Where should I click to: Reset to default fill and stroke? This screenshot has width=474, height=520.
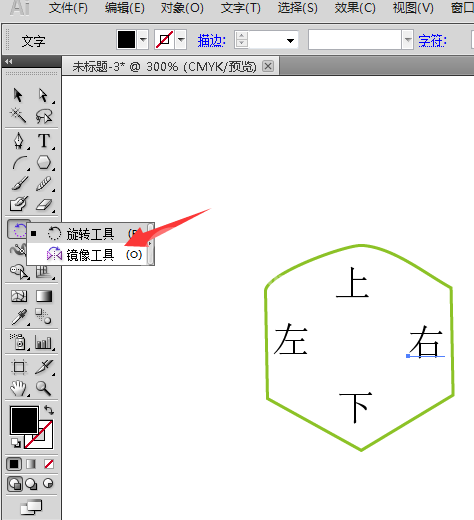click(x=15, y=443)
